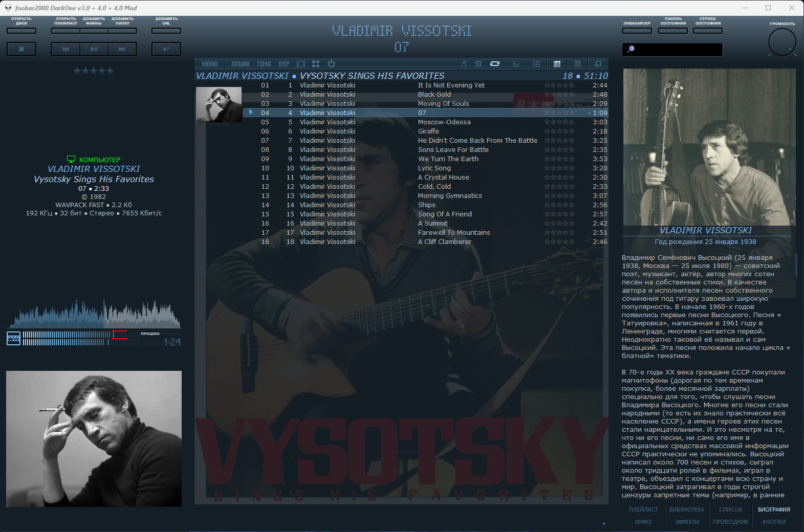
Task: Switch to the Инфо tab
Action: tap(643, 522)
